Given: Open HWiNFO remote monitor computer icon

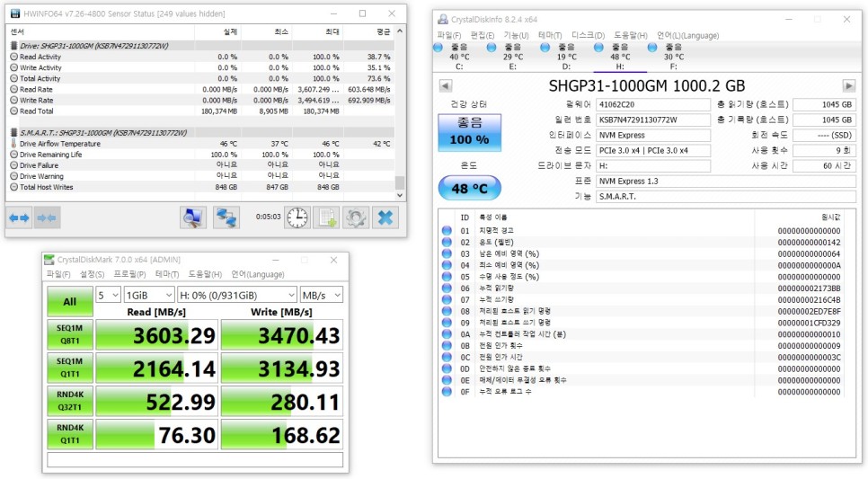Looking at the screenshot, I should click(193, 217).
